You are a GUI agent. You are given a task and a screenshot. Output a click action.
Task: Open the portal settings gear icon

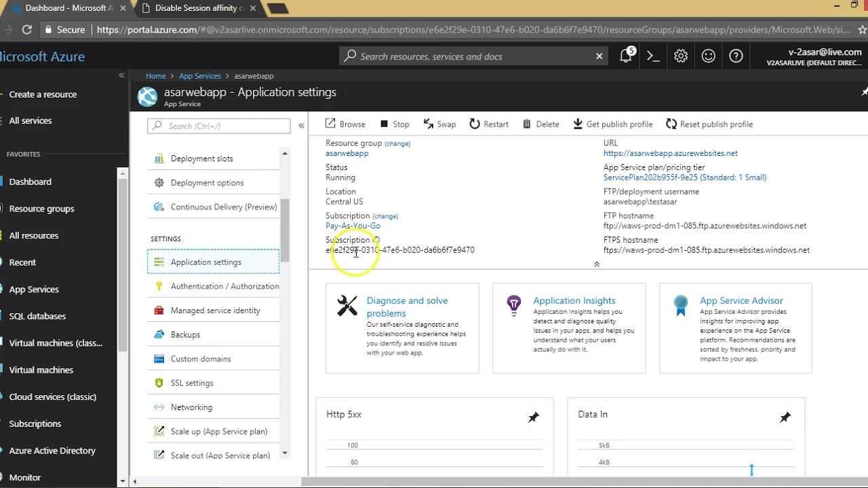pos(681,56)
